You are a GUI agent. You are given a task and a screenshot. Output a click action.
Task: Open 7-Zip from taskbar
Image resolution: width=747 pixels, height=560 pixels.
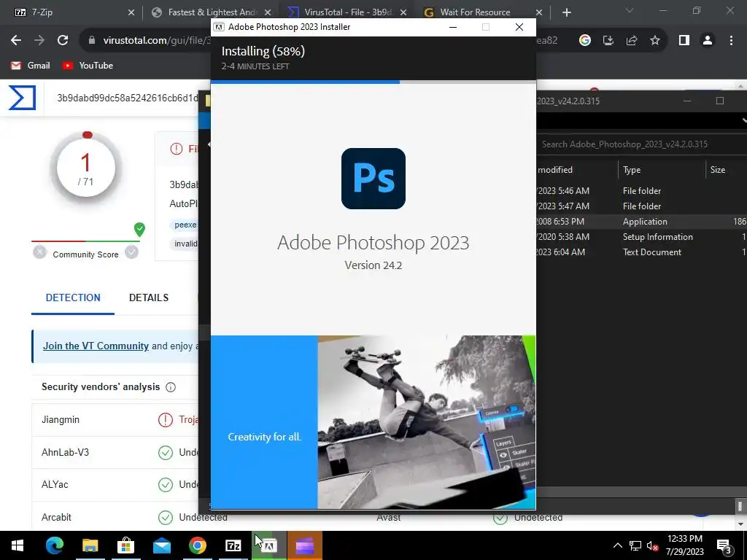(233, 545)
